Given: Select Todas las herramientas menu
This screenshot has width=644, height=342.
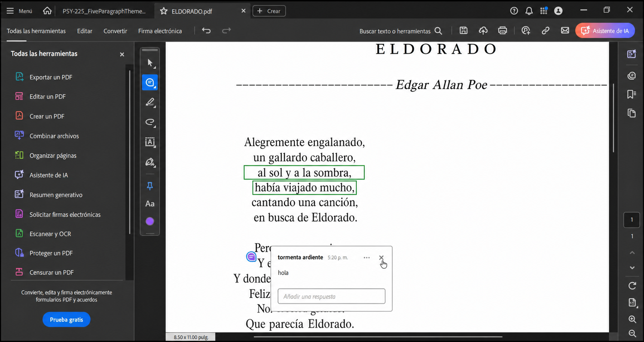Looking at the screenshot, I should pyautogui.click(x=36, y=31).
